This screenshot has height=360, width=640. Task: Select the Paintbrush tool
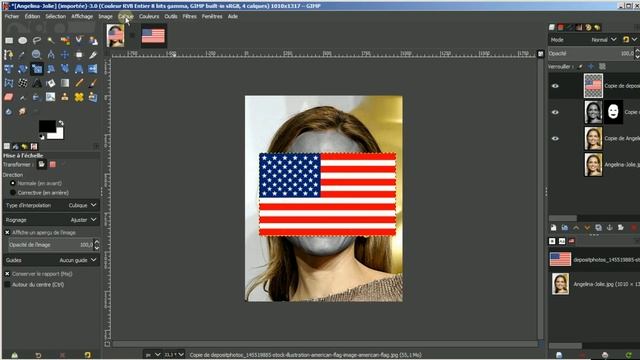point(93,83)
